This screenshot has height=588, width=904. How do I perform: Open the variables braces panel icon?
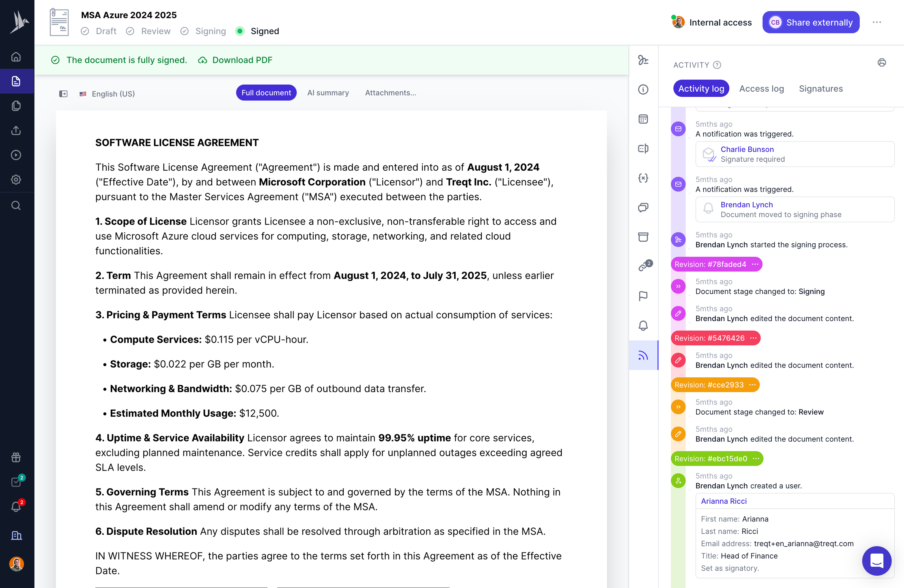(x=643, y=178)
